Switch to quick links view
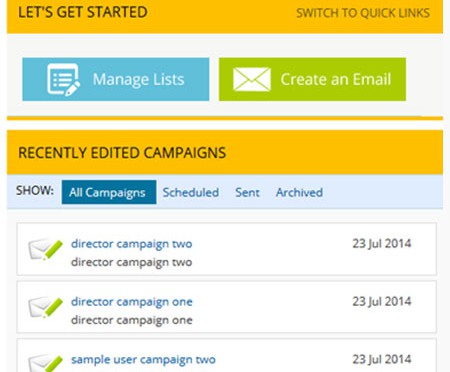Screen dimensions: 450x372 tap(363, 13)
